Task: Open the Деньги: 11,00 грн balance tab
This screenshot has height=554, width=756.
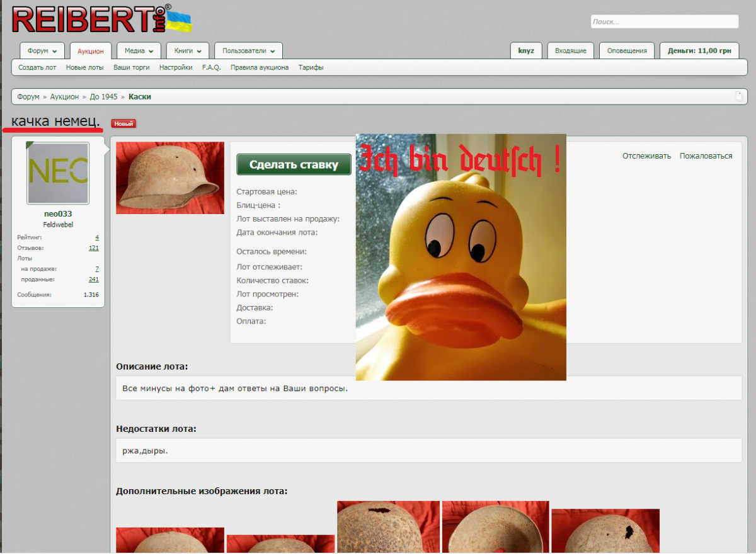Action: click(x=699, y=50)
